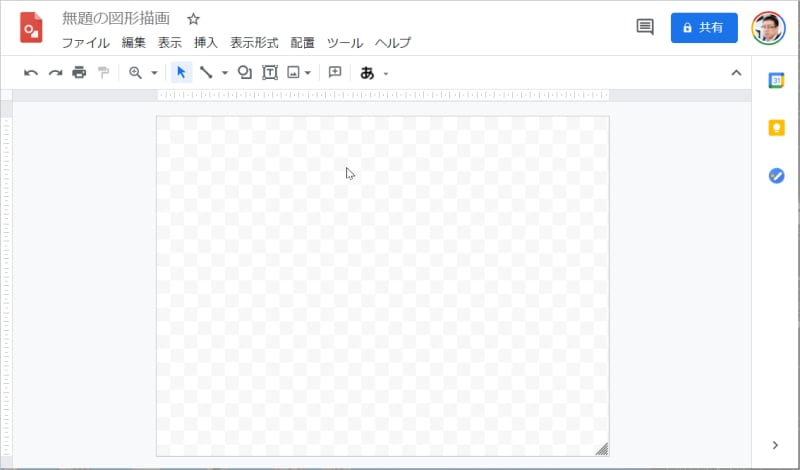Click the zoom magnifier tool

pyautogui.click(x=135, y=72)
